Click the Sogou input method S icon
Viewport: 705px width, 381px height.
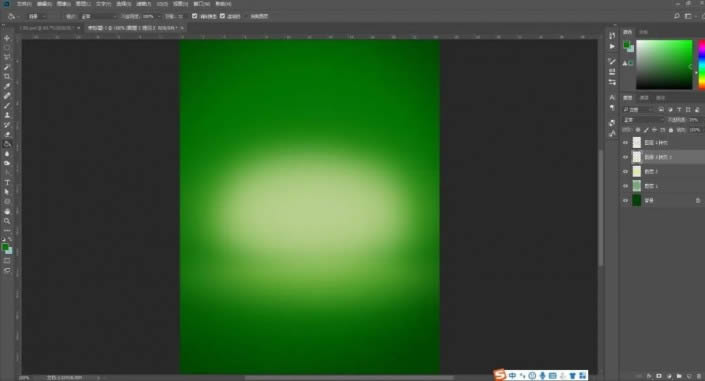(x=500, y=375)
